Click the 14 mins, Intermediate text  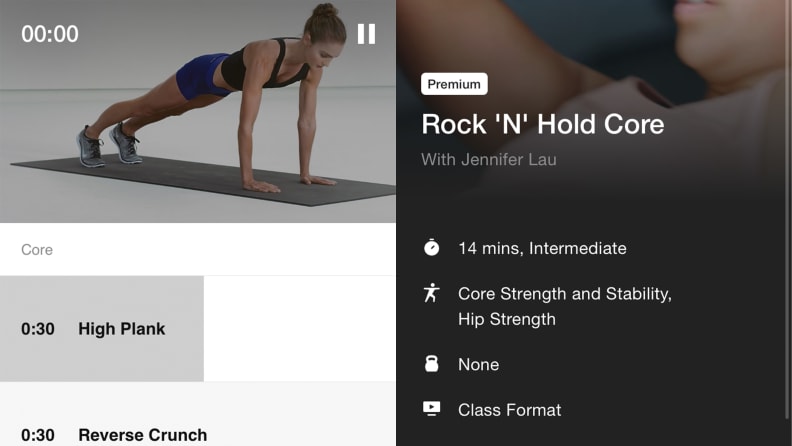click(542, 249)
